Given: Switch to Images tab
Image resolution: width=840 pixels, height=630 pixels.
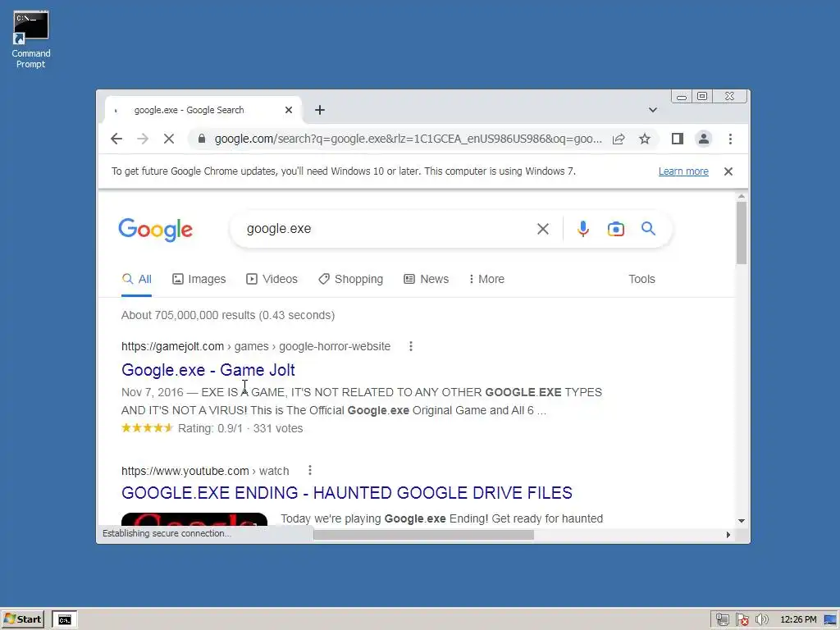Looking at the screenshot, I should click(x=199, y=279).
